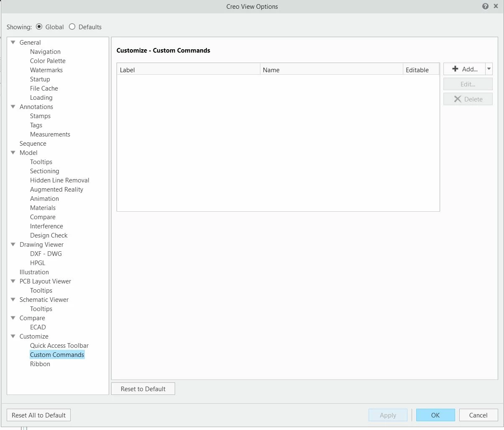Image resolution: width=504 pixels, height=430 pixels.
Task: Open the Interference options page
Action: [x=46, y=226]
